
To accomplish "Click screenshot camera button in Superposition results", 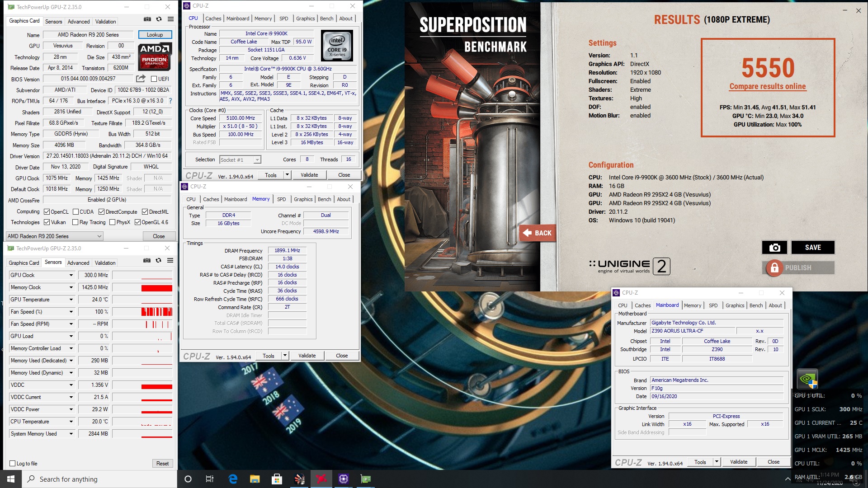I will [x=774, y=247].
